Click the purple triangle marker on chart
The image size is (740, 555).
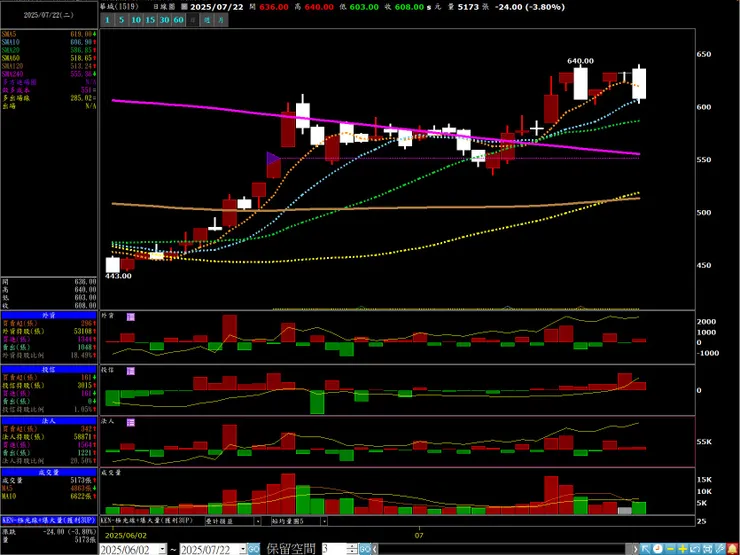272,158
